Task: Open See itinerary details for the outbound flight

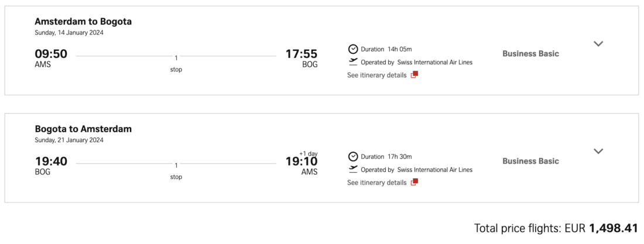Action: point(376,75)
